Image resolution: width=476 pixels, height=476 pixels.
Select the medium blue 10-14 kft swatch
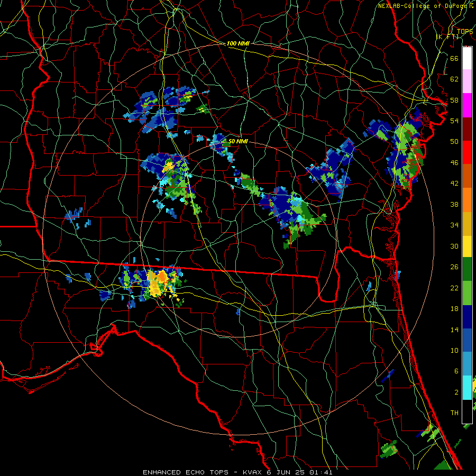pyautogui.click(x=467, y=340)
